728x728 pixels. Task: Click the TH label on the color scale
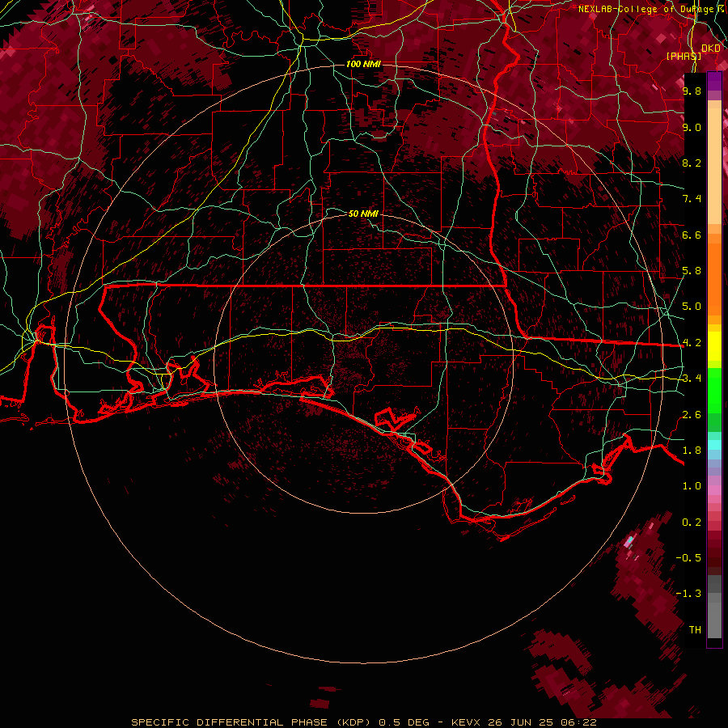[x=695, y=630]
